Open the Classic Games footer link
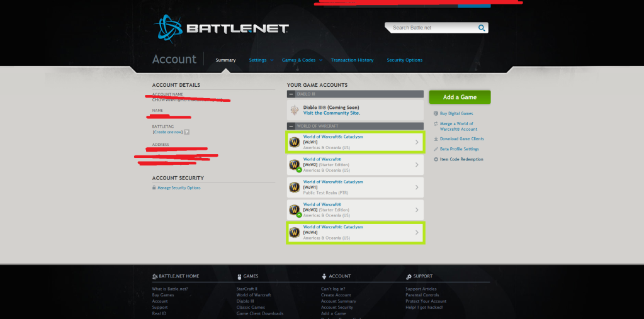This screenshot has width=644, height=319. tap(251, 308)
